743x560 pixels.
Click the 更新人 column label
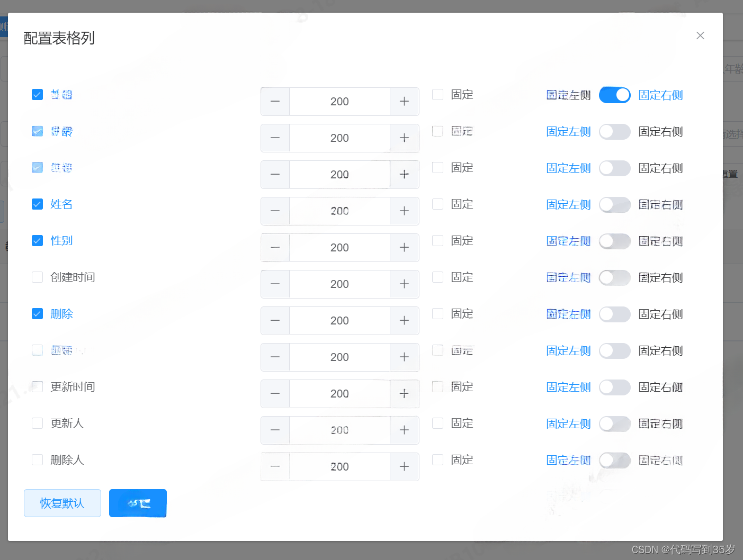67,423
